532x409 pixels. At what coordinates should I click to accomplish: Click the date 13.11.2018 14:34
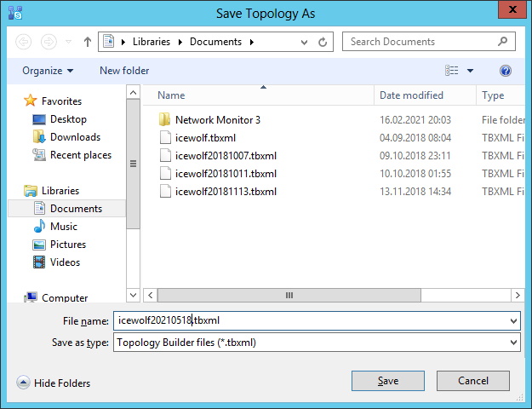415,192
